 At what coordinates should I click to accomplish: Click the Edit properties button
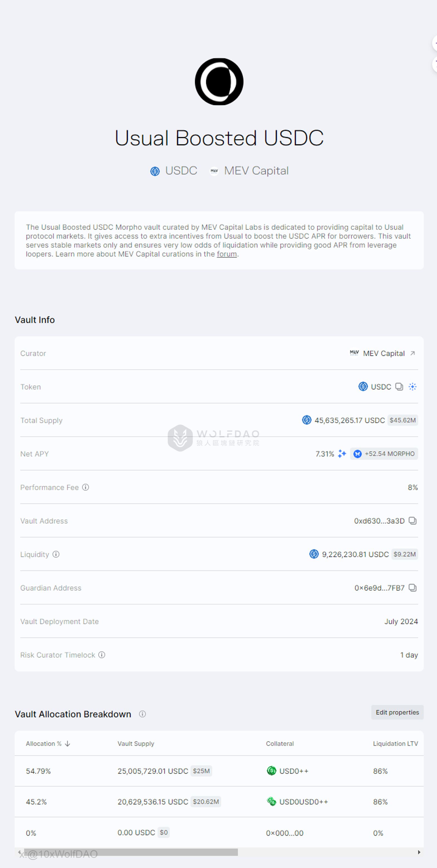point(397,713)
